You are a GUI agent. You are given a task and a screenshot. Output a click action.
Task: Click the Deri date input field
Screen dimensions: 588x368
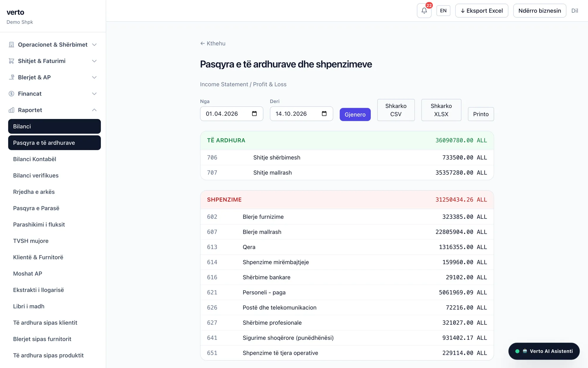coord(301,114)
